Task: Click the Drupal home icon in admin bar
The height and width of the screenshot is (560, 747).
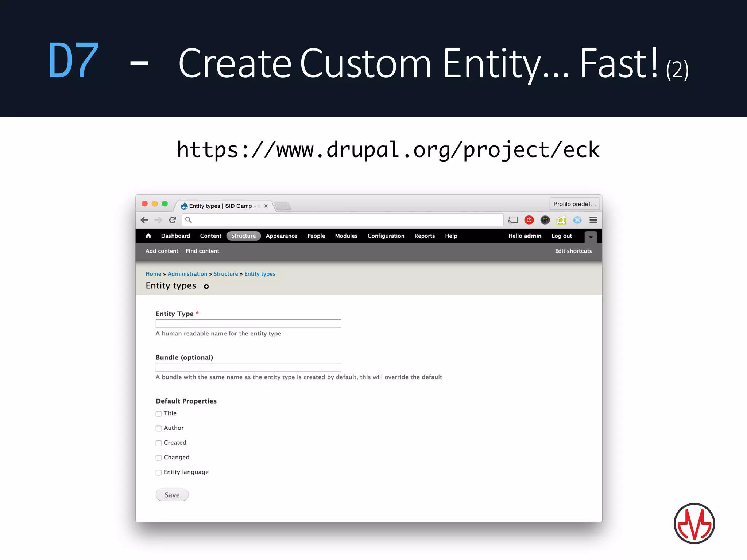Action: [148, 236]
